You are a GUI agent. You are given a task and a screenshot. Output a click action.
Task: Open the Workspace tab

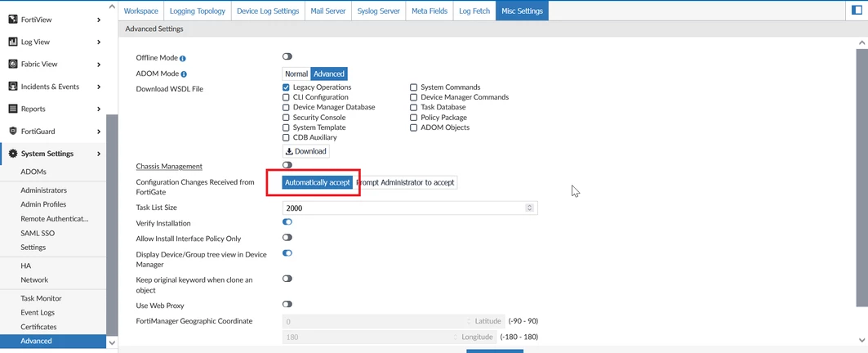click(140, 11)
